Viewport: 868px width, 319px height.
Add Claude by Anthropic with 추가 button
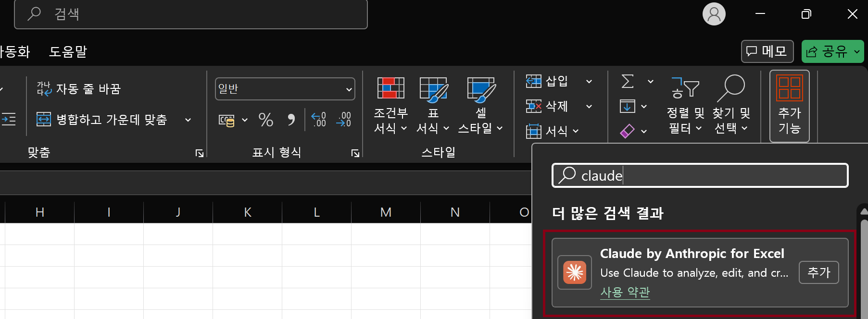[818, 272]
